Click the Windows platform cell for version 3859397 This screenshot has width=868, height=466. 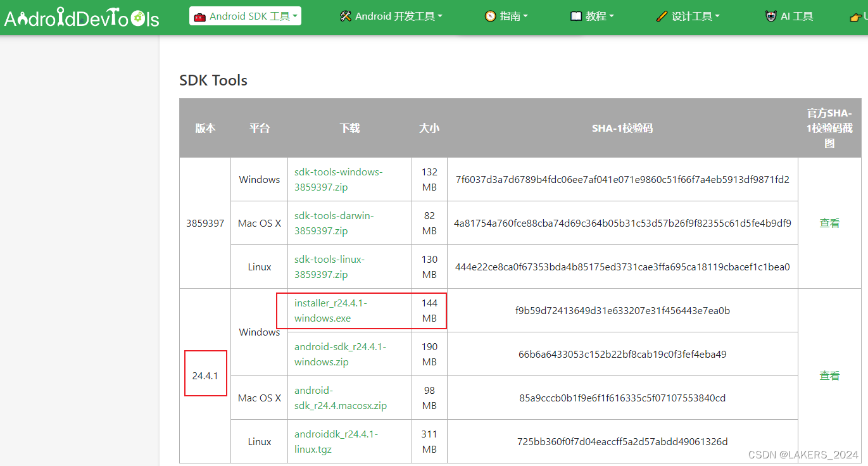tap(260, 180)
